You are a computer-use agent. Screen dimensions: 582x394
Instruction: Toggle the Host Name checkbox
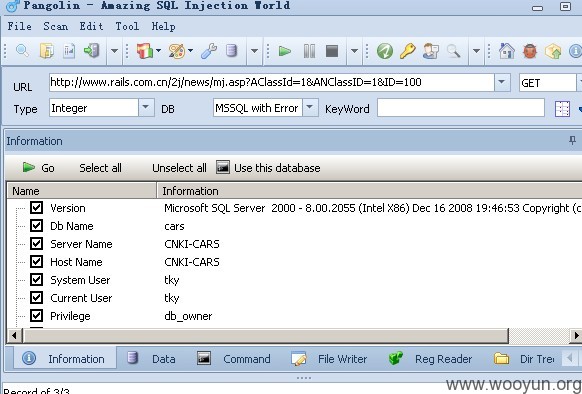(36, 261)
